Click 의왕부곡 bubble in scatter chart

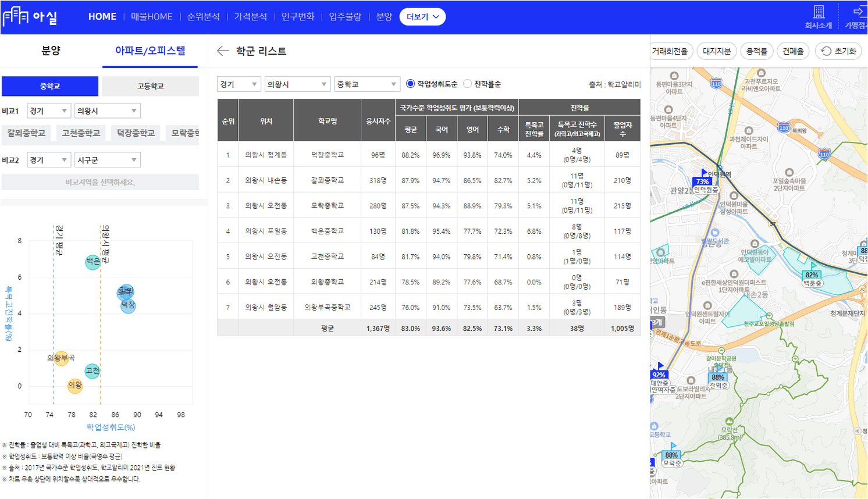(x=61, y=358)
